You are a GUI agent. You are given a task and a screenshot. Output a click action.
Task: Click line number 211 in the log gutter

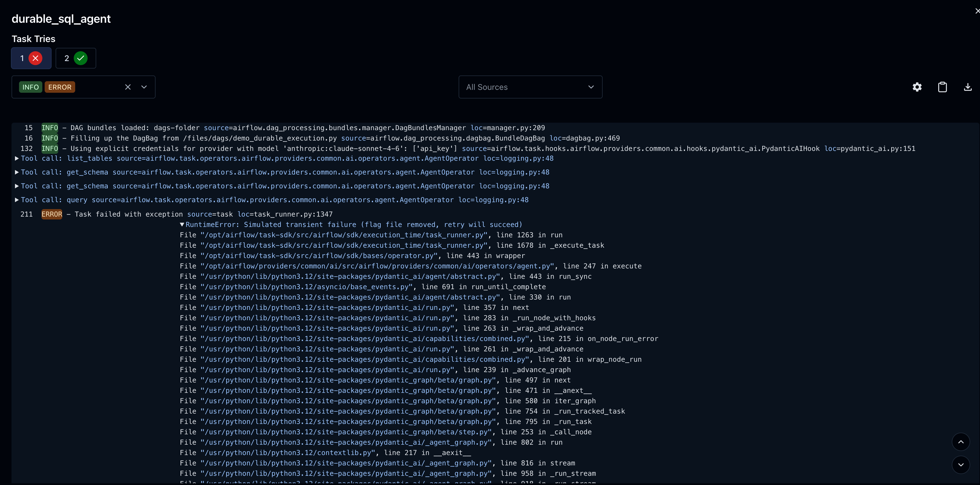pyautogui.click(x=26, y=214)
